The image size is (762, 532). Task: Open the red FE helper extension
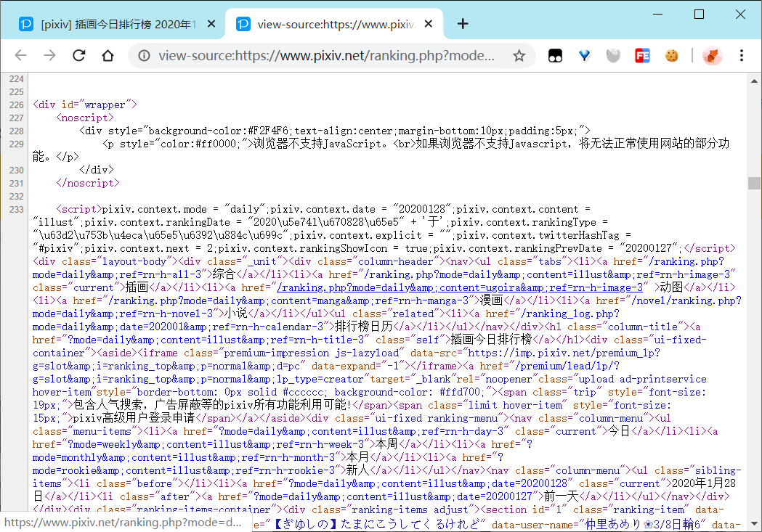(x=642, y=56)
